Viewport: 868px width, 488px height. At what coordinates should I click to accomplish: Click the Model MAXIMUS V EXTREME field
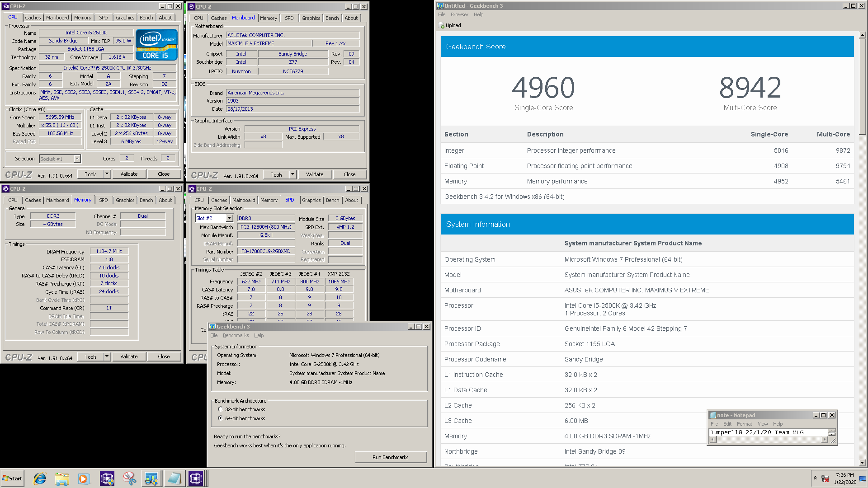pos(269,43)
